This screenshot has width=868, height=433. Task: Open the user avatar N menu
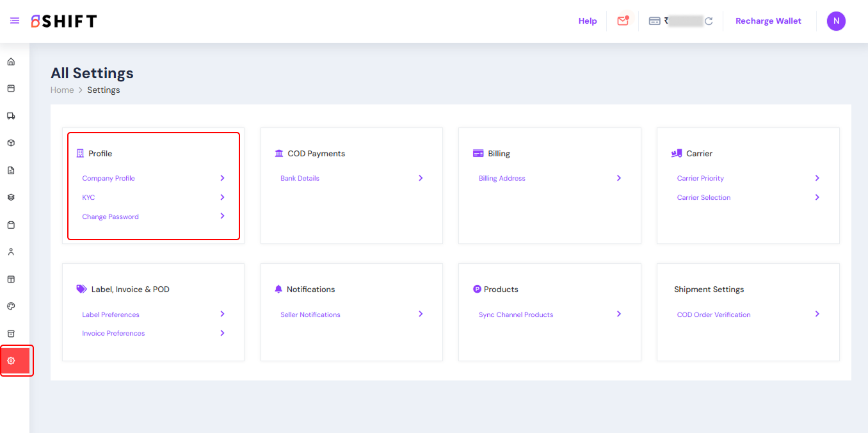click(x=836, y=21)
